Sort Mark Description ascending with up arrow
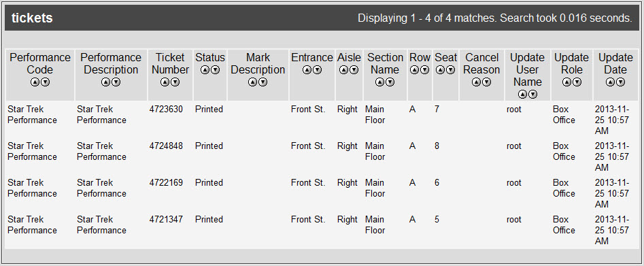 click(252, 82)
